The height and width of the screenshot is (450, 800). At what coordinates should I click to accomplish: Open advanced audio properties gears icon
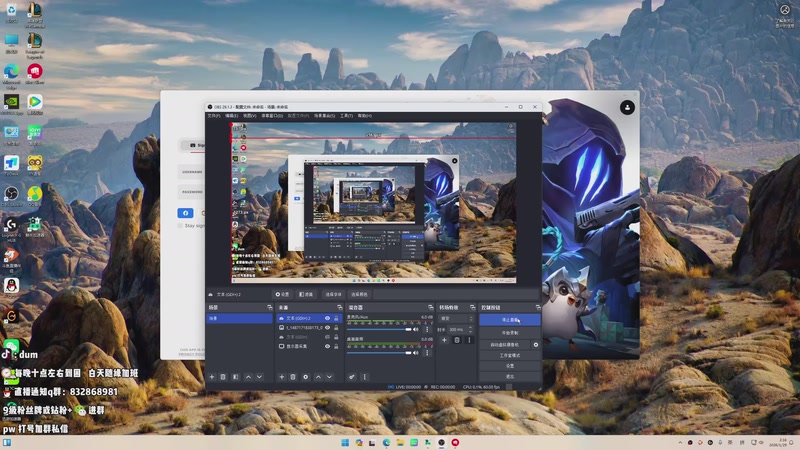point(352,377)
